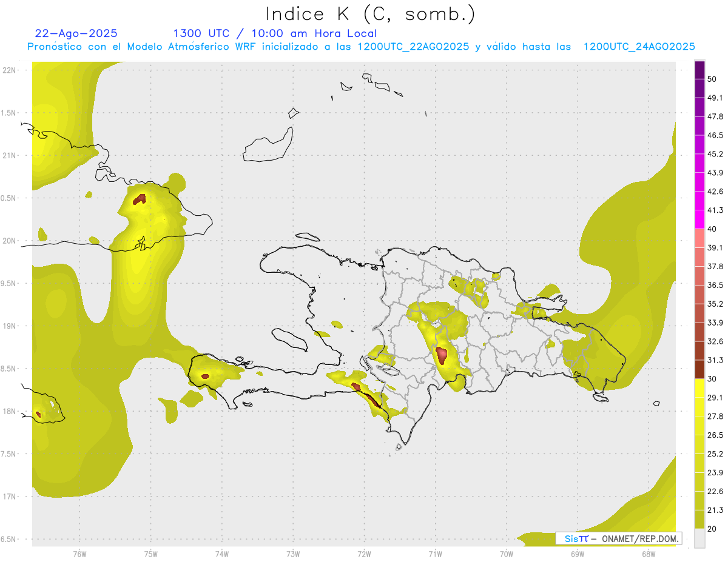Click the latitude axis label "19N"
Viewport: 728px width, 562px height.
(10, 326)
